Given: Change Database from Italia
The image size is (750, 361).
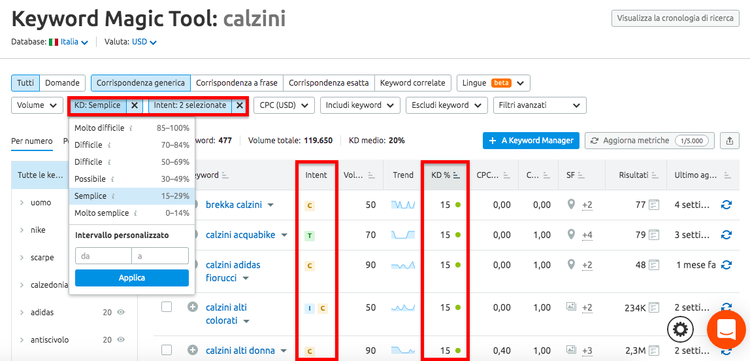Looking at the screenshot, I should pos(74,42).
